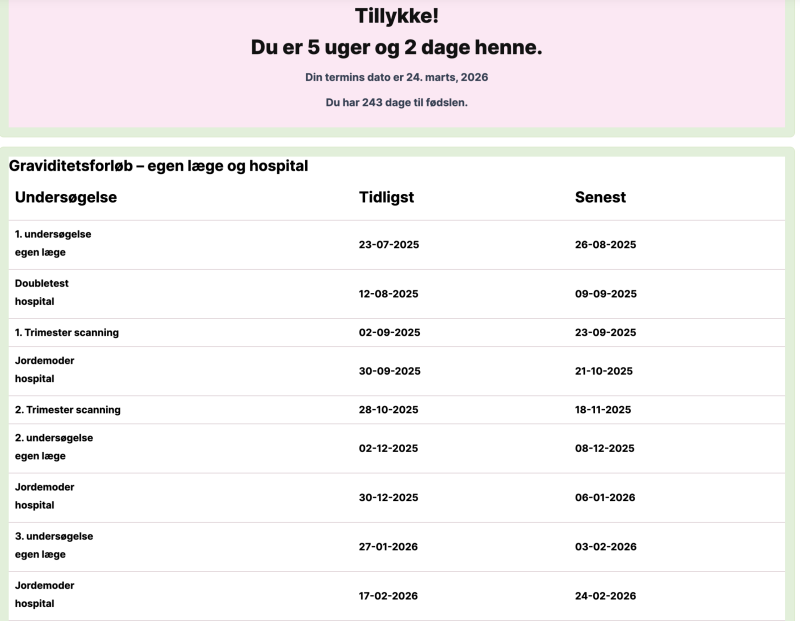
Task: Click the latest date 09-09-2025
Action: pyautogui.click(x=605, y=294)
